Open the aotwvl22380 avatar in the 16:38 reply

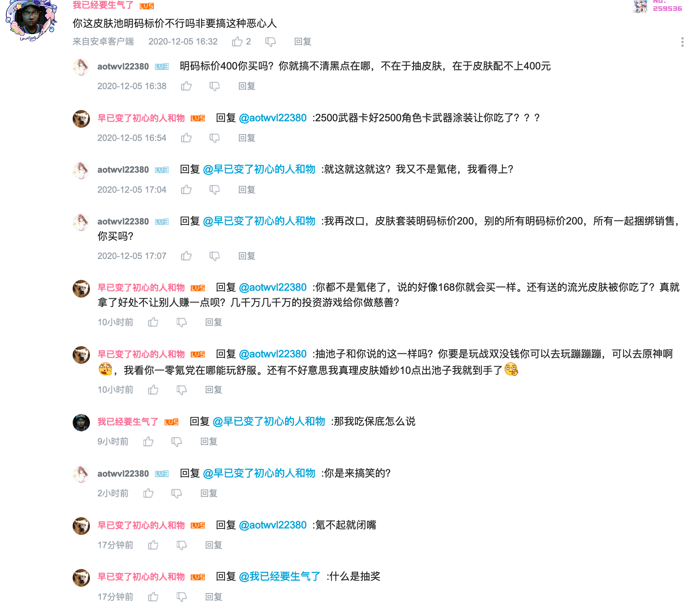pos(81,67)
